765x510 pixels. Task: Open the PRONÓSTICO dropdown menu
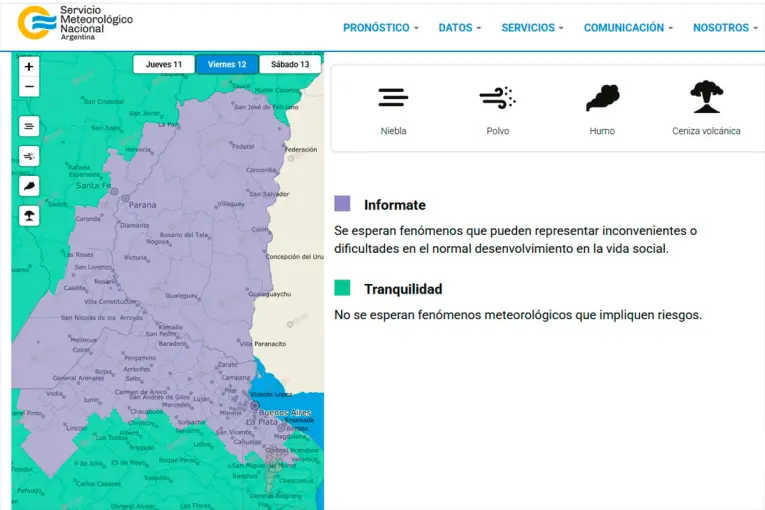pyautogui.click(x=381, y=28)
